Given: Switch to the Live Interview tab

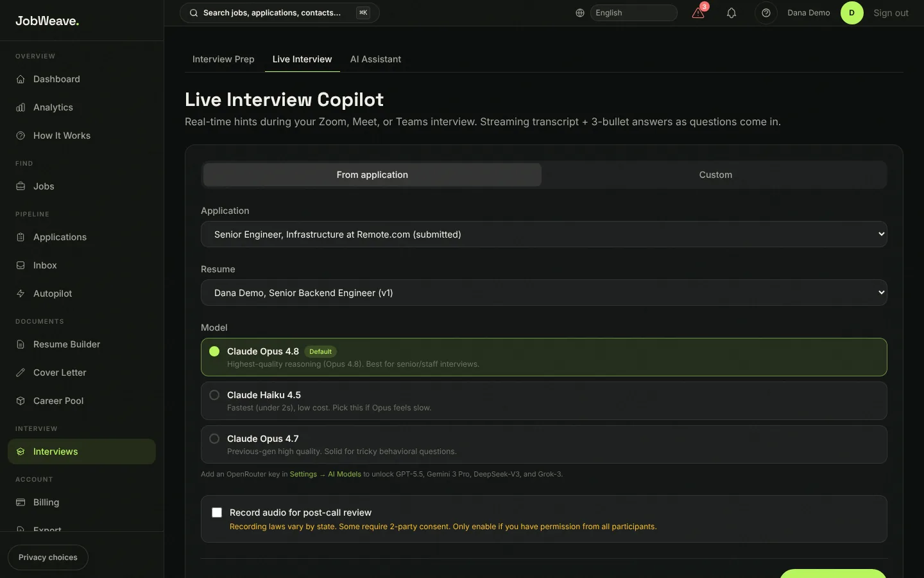Looking at the screenshot, I should point(302,59).
